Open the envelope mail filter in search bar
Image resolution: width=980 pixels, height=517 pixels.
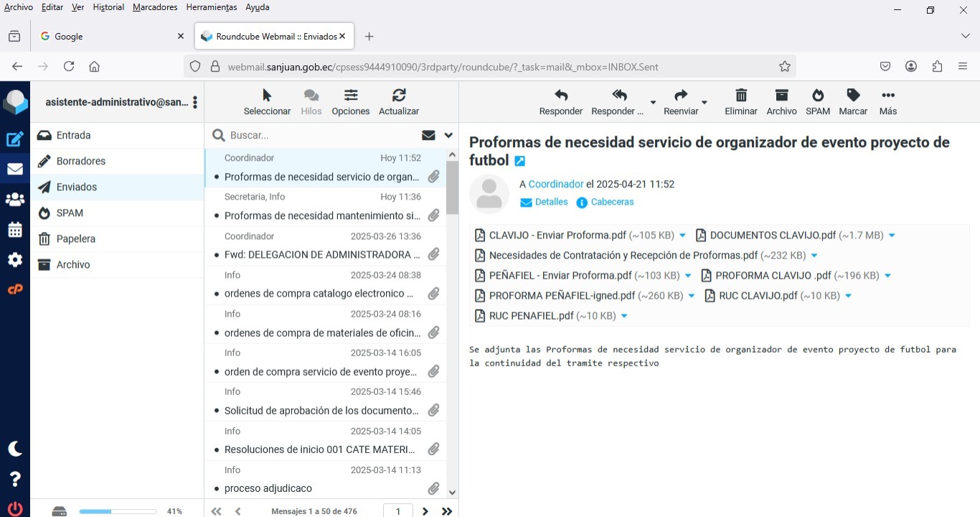click(428, 135)
